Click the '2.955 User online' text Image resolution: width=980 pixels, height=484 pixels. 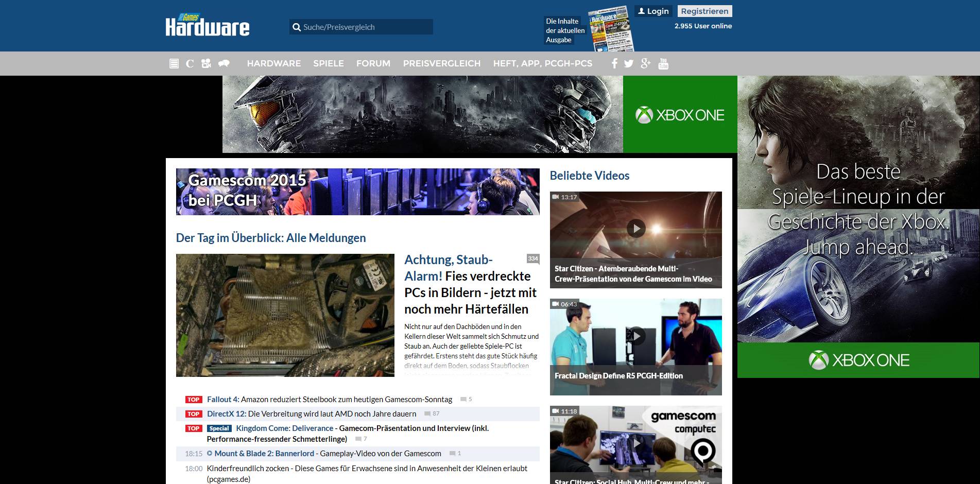point(703,26)
